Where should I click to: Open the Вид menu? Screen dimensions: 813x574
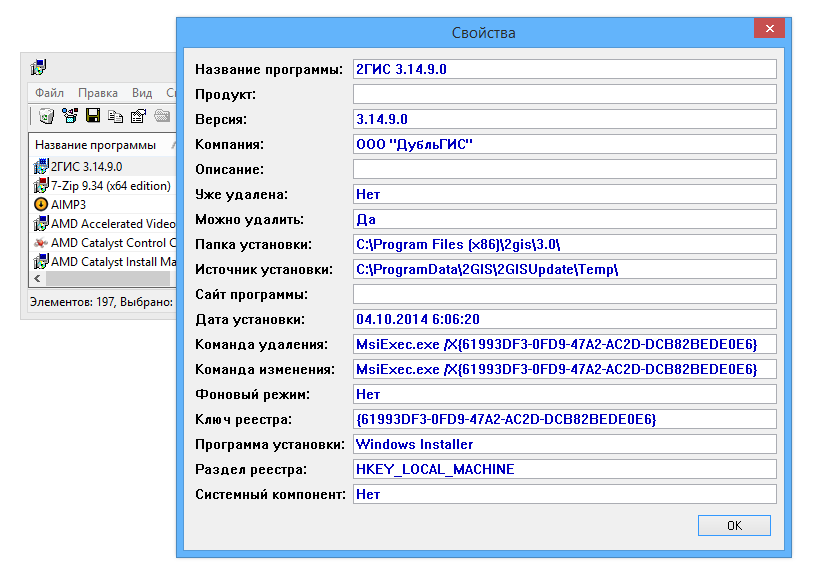click(x=142, y=93)
